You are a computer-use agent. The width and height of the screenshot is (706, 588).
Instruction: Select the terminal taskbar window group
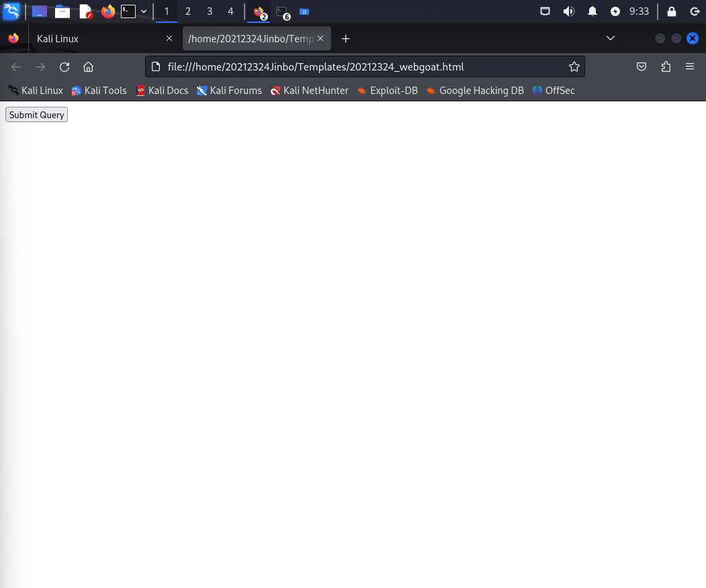pyautogui.click(x=283, y=12)
